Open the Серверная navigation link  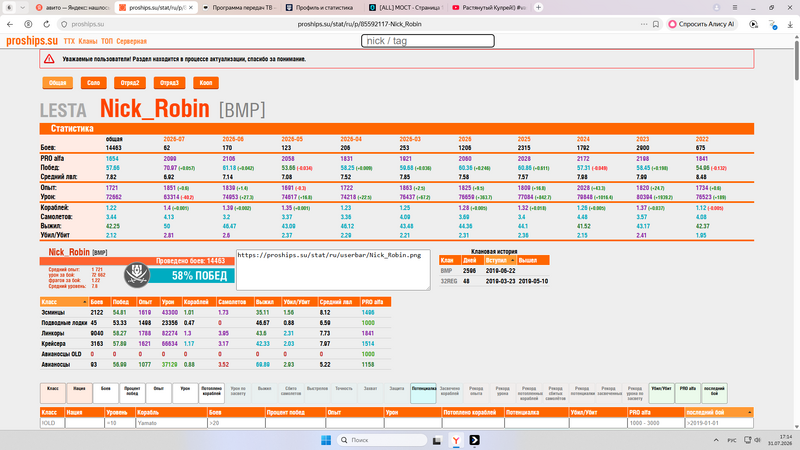[131, 41]
